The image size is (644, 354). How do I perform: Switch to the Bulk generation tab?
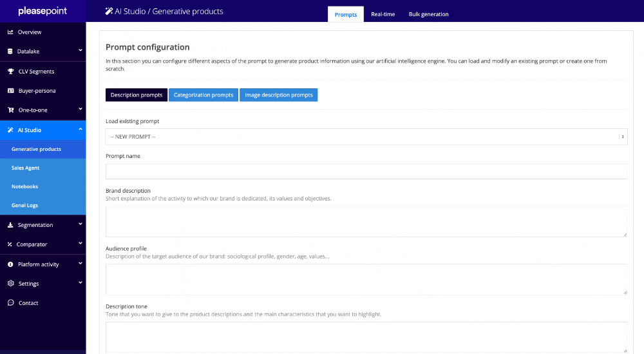[428, 14]
